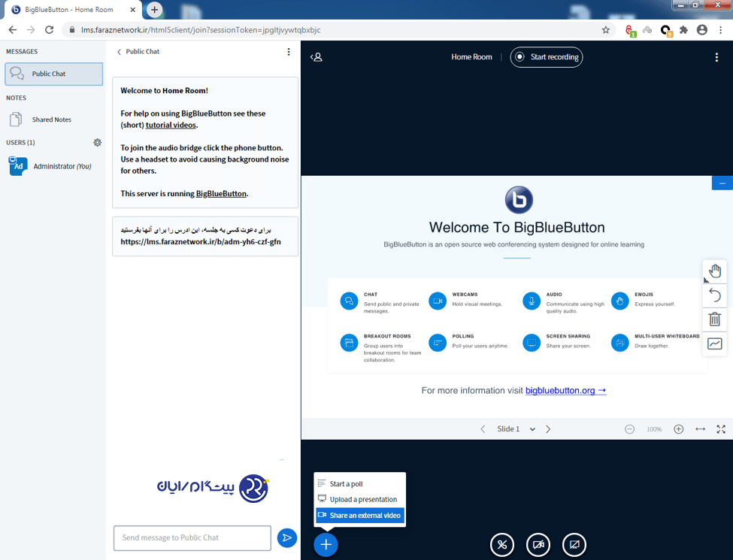733x560 pixels.
Task: Select Share an external video
Action: tap(360, 516)
